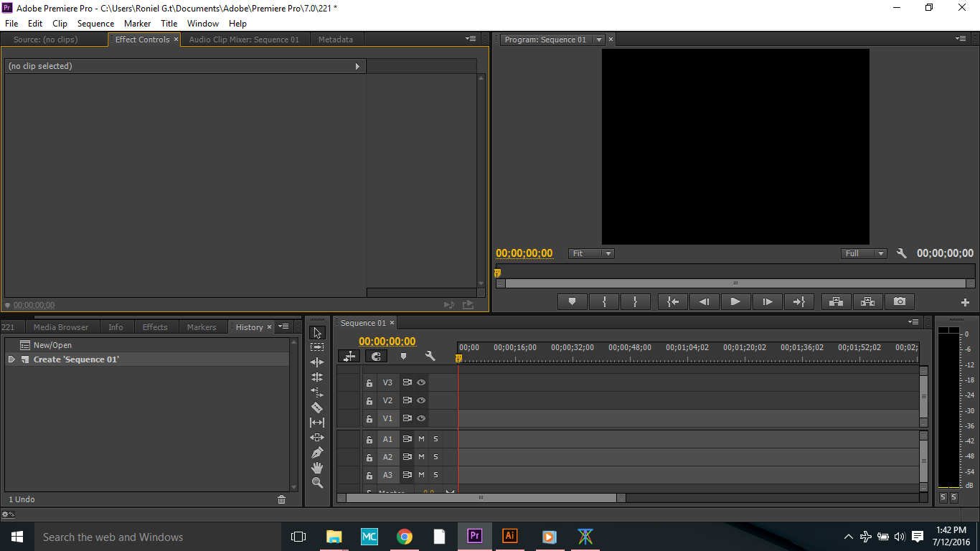Add a marker in the timeline panel
The height and width of the screenshot is (551, 980).
403,356
